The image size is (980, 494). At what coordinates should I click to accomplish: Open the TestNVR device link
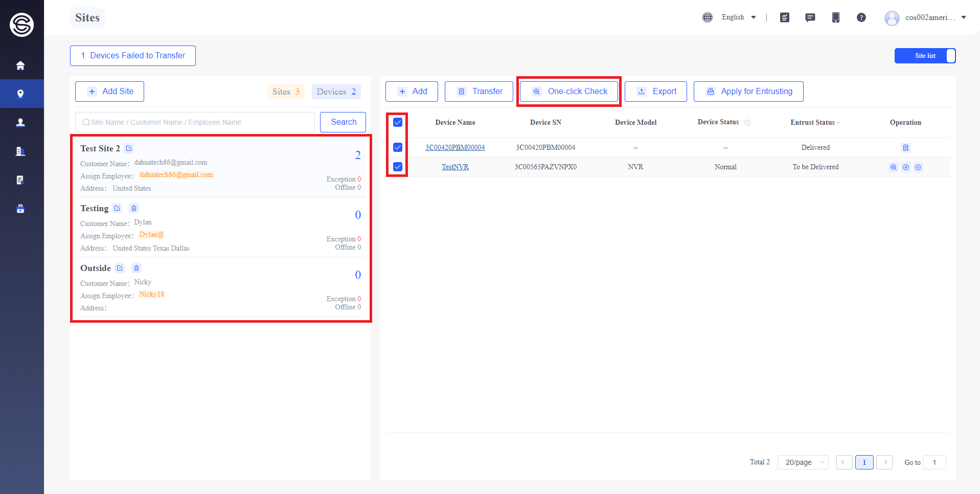[455, 167]
